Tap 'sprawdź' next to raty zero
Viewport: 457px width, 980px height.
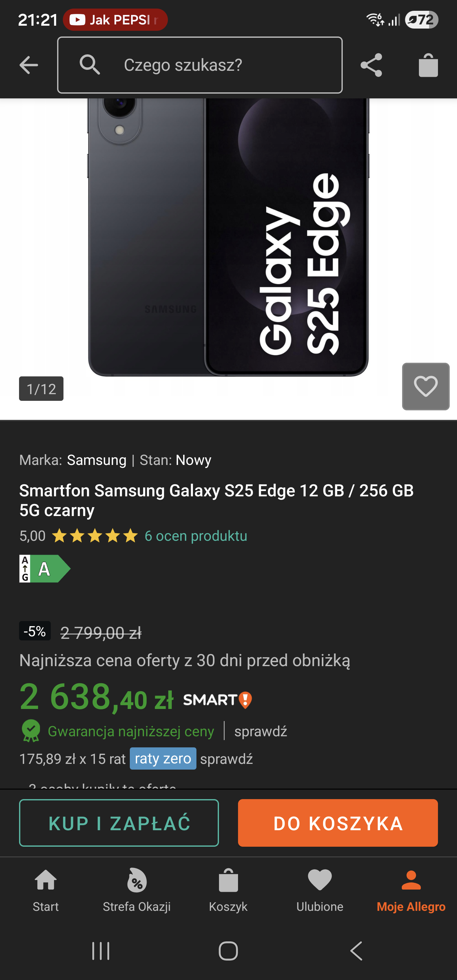226,758
